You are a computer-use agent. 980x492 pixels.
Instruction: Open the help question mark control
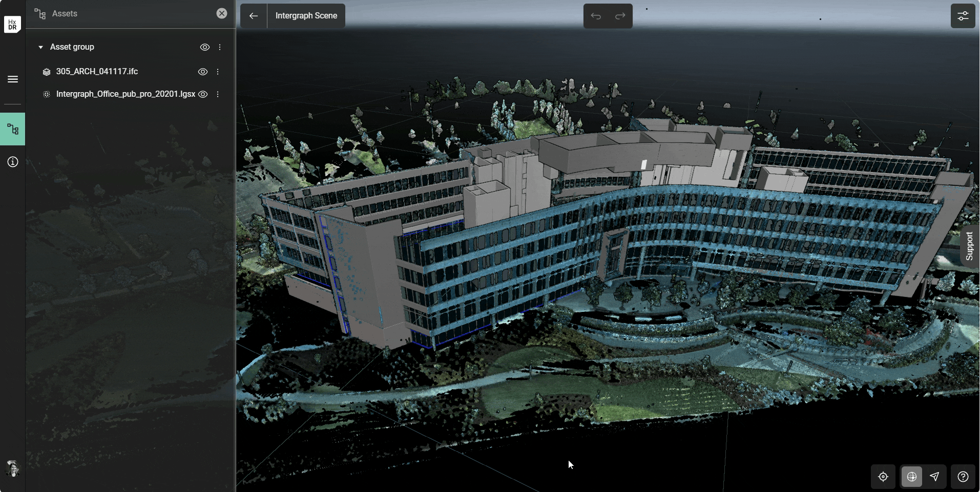[964, 477]
